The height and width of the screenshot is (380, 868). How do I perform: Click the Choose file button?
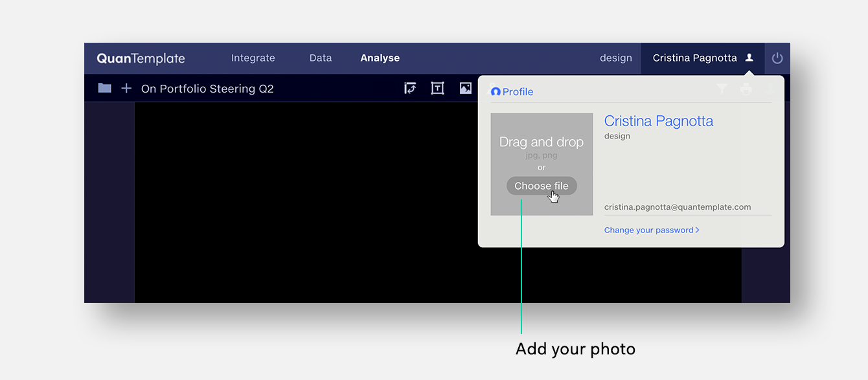pyautogui.click(x=542, y=186)
